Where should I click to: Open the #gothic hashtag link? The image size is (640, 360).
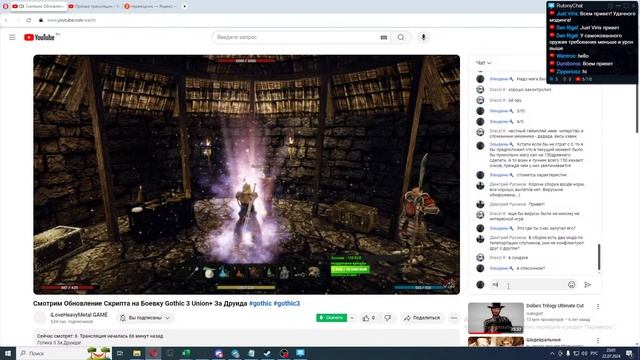pos(260,303)
